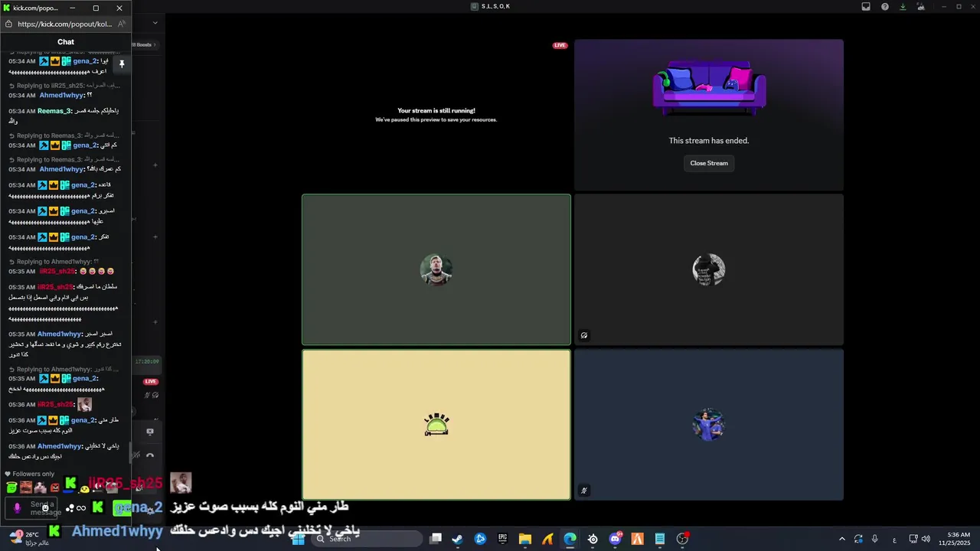
Task: Select the green-bordered top-left call participant tile
Action: (436, 269)
